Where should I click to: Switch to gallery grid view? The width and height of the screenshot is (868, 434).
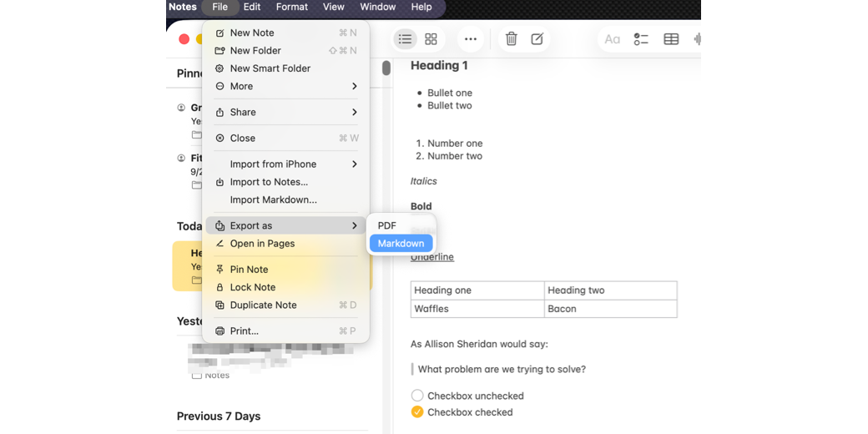[x=431, y=38]
